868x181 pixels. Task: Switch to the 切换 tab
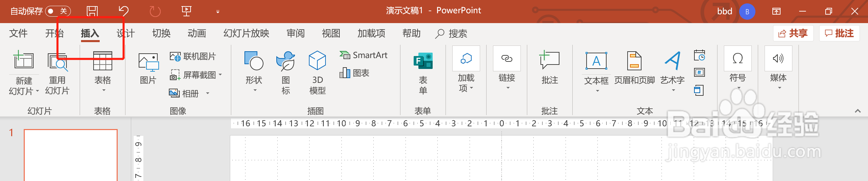(x=161, y=33)
